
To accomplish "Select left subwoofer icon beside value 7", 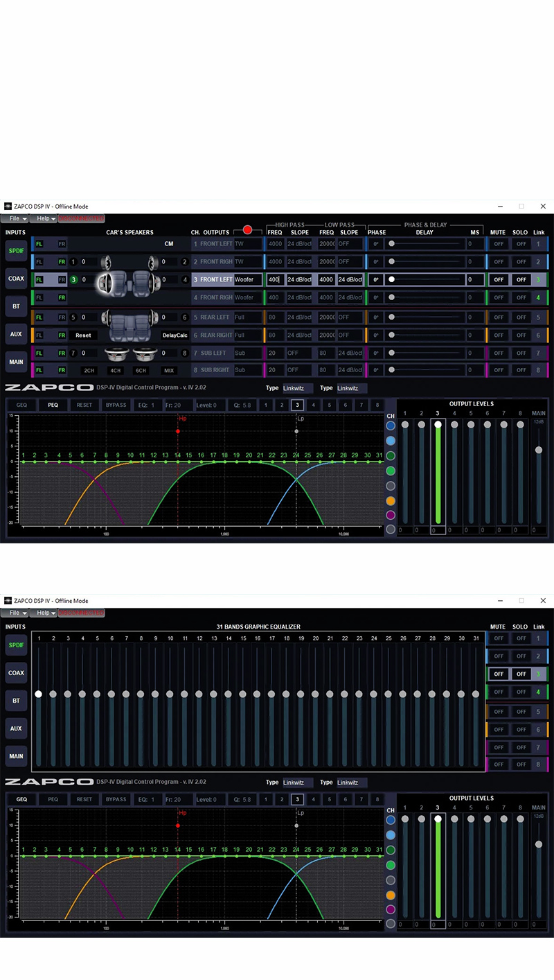I will pos(117,353).
